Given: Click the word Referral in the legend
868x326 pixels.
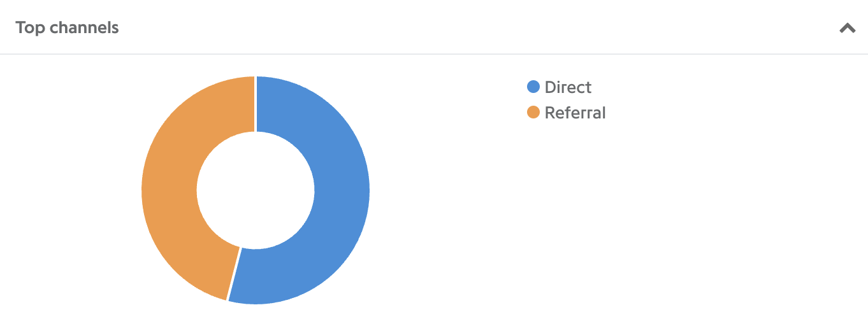Looking at the screenshot, I should pos(575,113).
